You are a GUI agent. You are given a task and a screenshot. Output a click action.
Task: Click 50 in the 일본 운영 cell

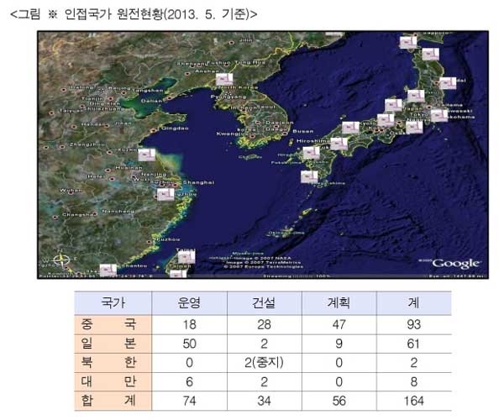(x=189, y=344)
